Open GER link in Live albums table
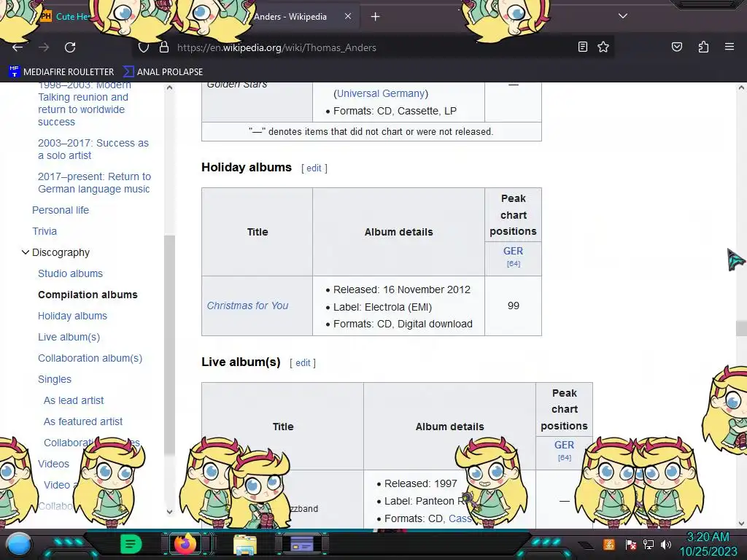 click(x=564, y=445)
